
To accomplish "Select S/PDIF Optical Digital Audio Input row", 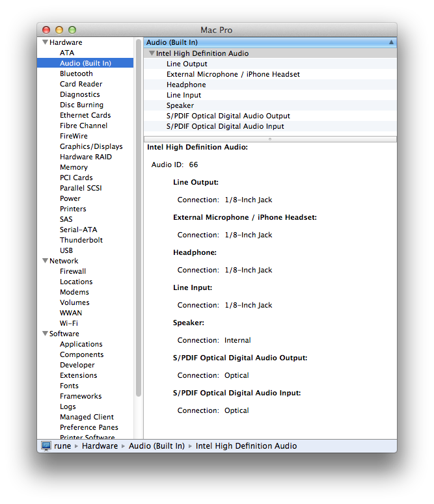I will tap(225, 127).
